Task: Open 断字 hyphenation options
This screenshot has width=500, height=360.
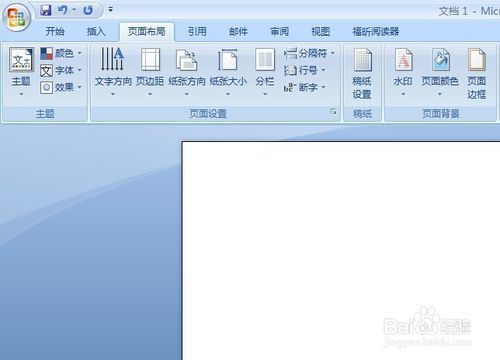Action: tap(304, 87)
